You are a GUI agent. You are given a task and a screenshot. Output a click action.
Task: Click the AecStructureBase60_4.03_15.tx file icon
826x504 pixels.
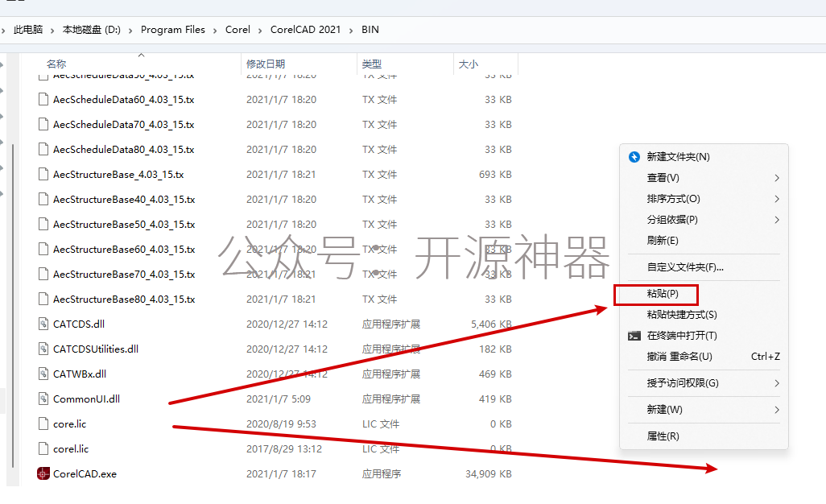43,249
